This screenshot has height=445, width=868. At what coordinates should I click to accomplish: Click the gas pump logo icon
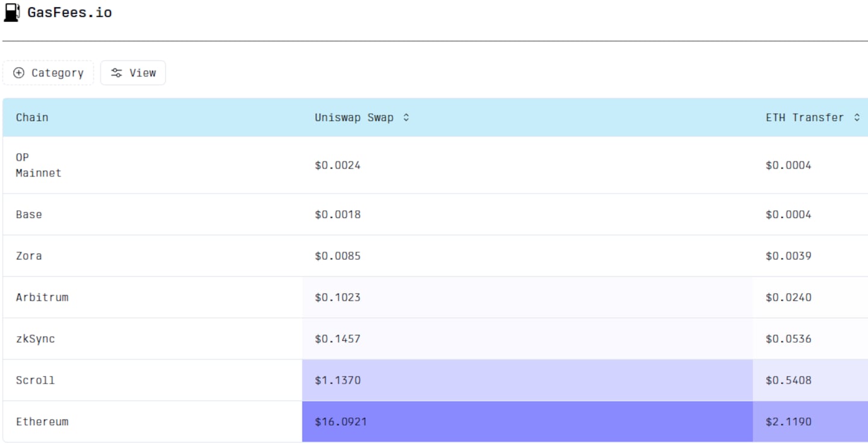[11, 12]
